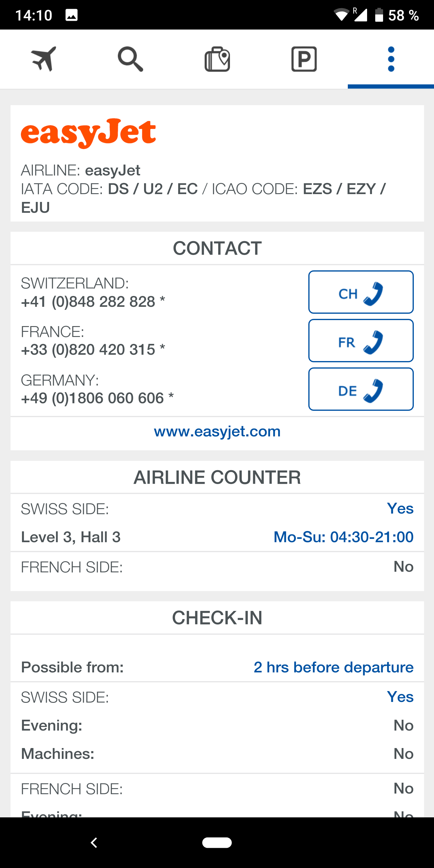Tap the Mo-Su 04:30-21:00 opening hours
Viewport: 434px width, 868px height.
pos(343,537)
